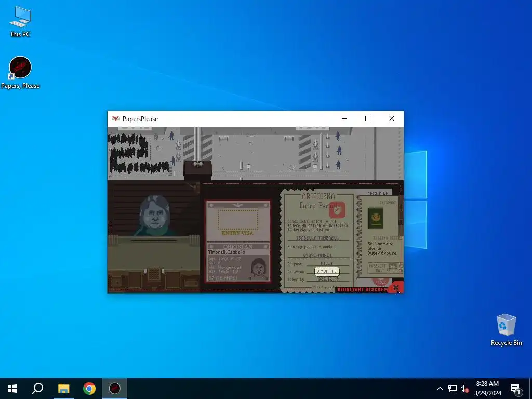
Task: Select the Recycle Bin desktop icon
Action: pyautogui.click(x=506, y=330)
